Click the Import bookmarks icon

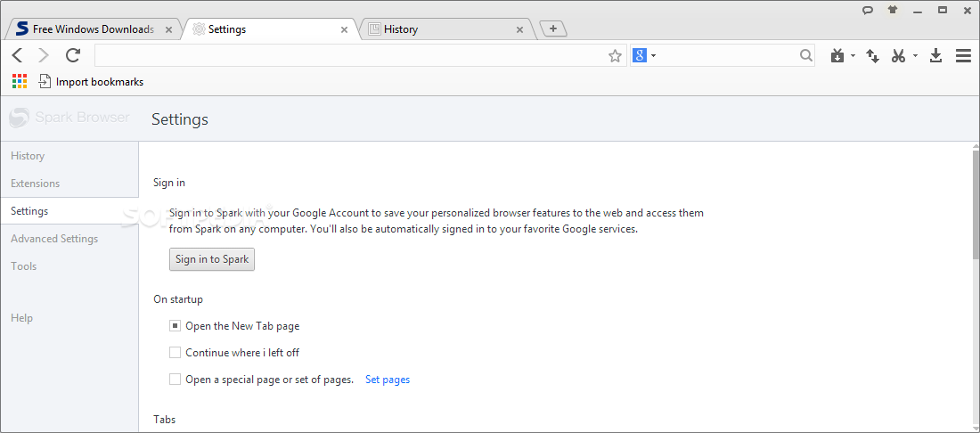point(45,81)
